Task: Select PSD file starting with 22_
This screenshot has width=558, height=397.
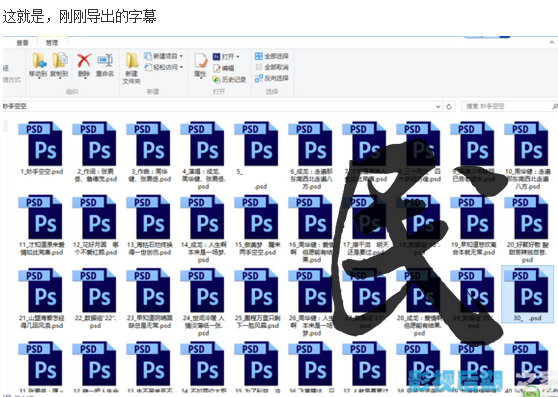Action: point(95,298)
